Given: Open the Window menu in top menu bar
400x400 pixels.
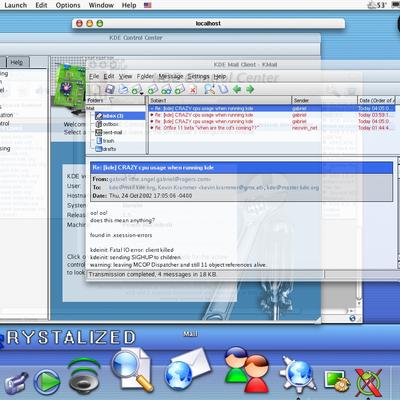Looking at the screenshot, I should [101, 5].
